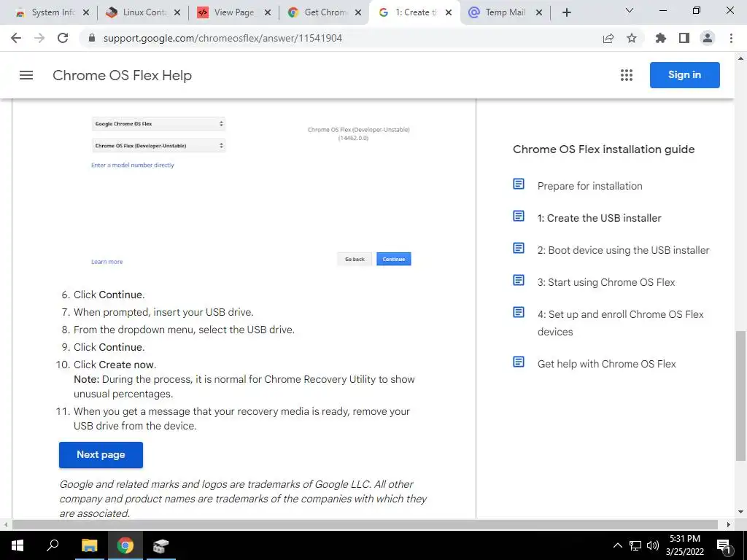Bookmark this page with the star
Viewport: 747px width, 560px height.
coord(632,38)
